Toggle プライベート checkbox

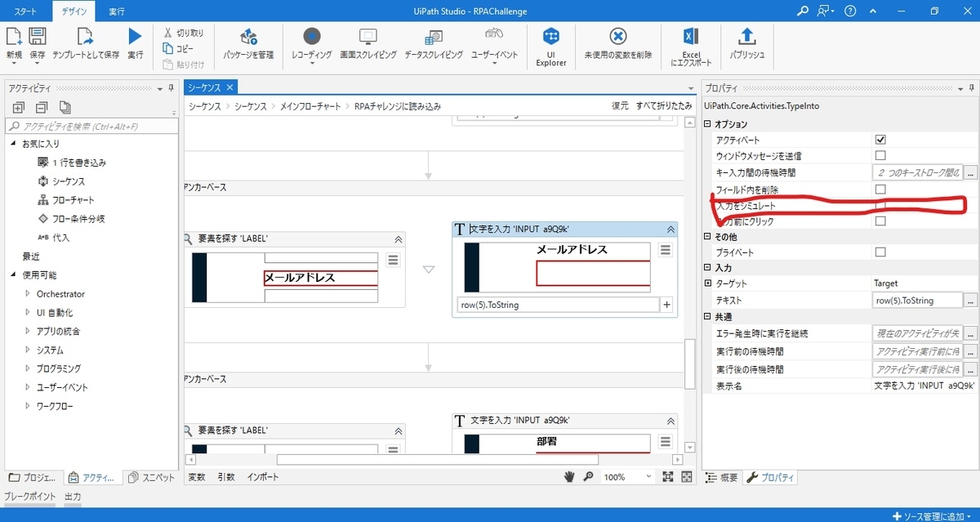[x=880, y=252]
